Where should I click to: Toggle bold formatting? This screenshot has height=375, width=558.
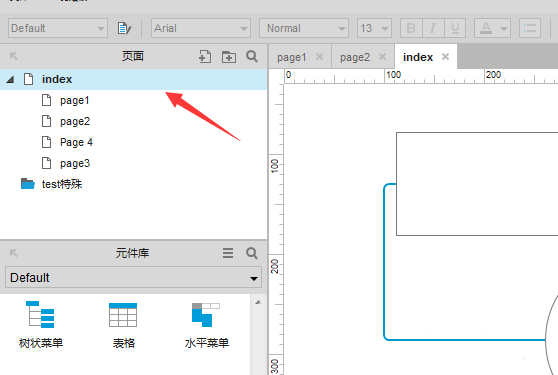(411, 28)
